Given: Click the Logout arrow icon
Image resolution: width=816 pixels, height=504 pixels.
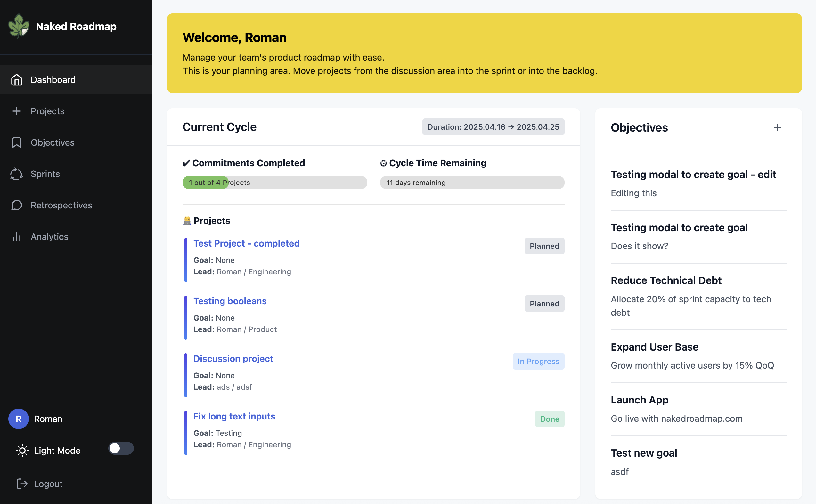Looking at the screenshot, I should 22,484.
